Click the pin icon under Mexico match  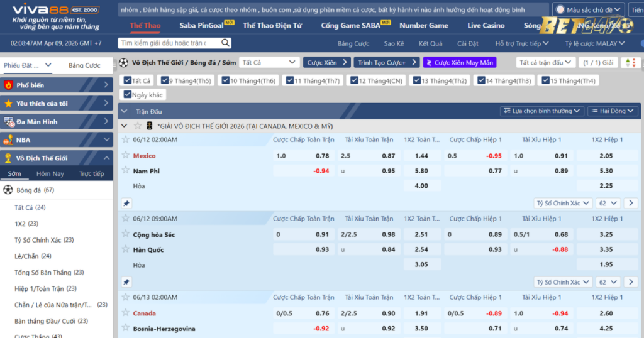[126, 204]
